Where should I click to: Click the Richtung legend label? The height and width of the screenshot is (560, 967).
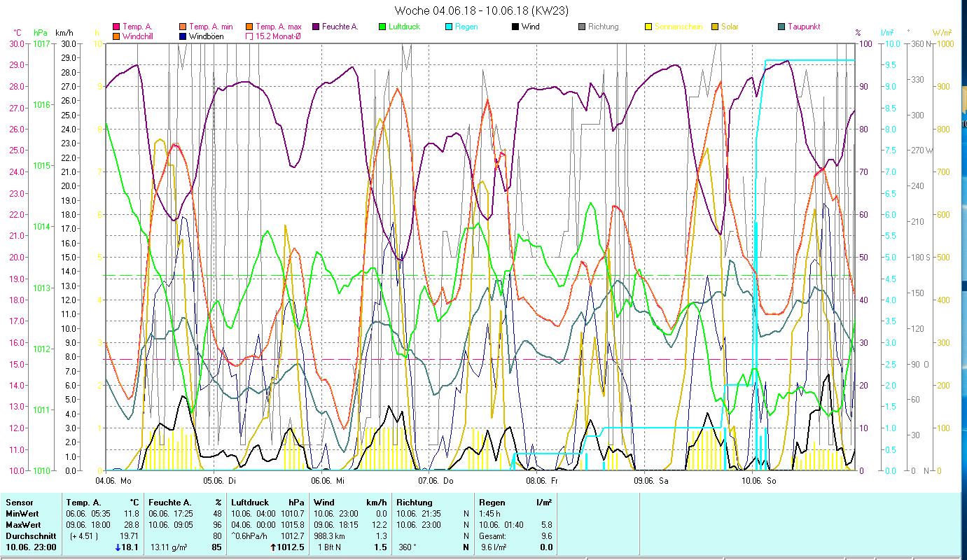(x=604, y=27)
